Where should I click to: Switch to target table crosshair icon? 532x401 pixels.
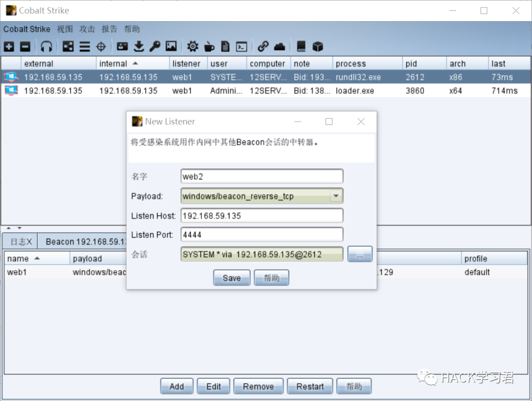click(x=101, y=46)
